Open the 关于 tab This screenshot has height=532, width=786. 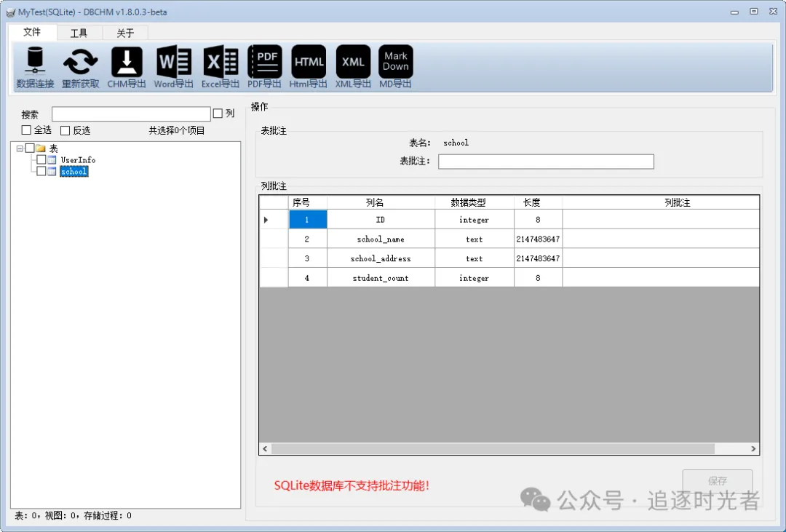click(x=125, y=33)
